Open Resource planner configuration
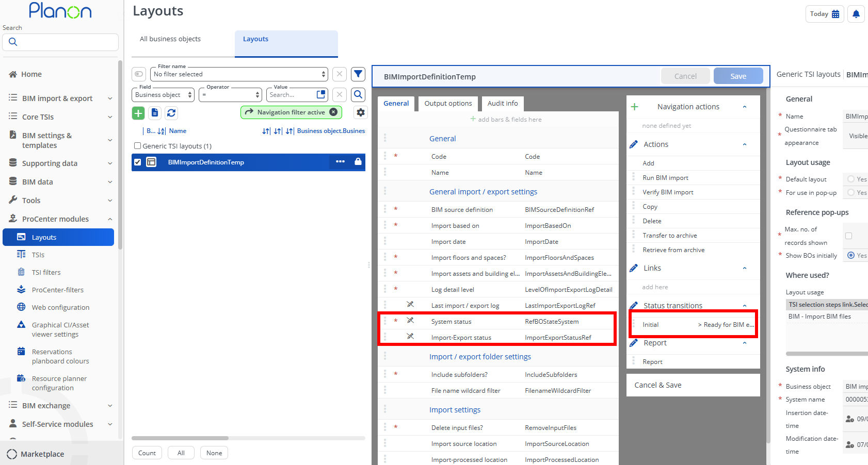868x465 pixels. point(59,383)
